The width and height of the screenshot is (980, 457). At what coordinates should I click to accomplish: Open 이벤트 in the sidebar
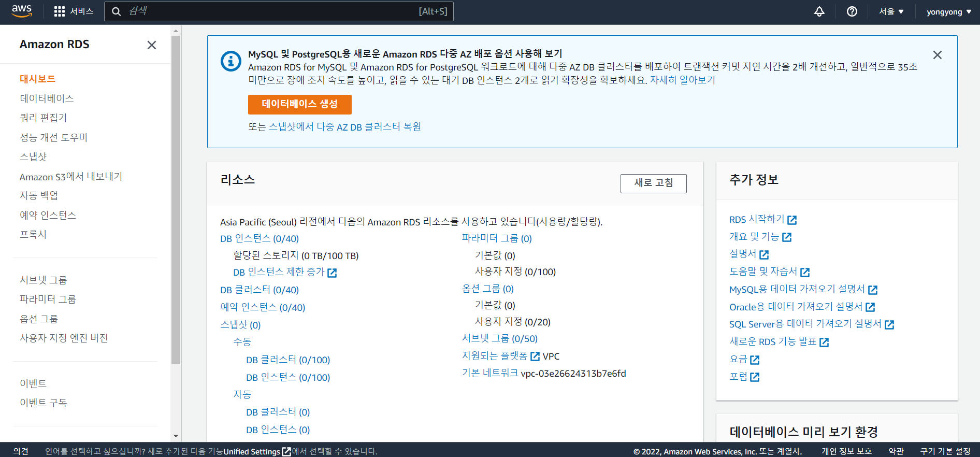(33, 383)
